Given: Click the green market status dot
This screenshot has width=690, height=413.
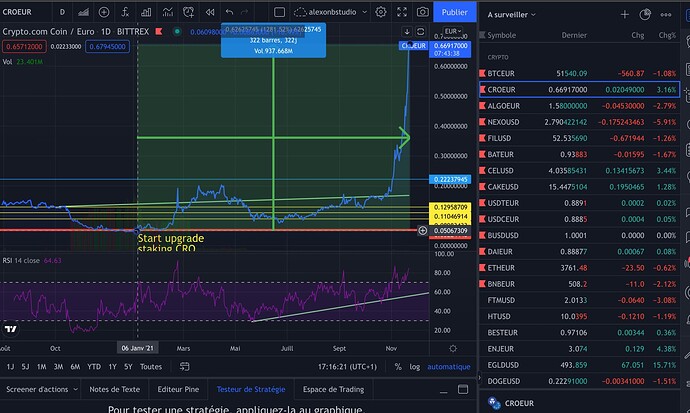Looking at the screenshot, I should tap(177, 32).
